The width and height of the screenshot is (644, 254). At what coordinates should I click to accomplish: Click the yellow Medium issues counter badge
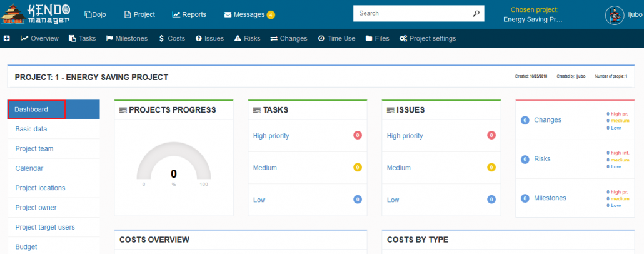[491, 168]
